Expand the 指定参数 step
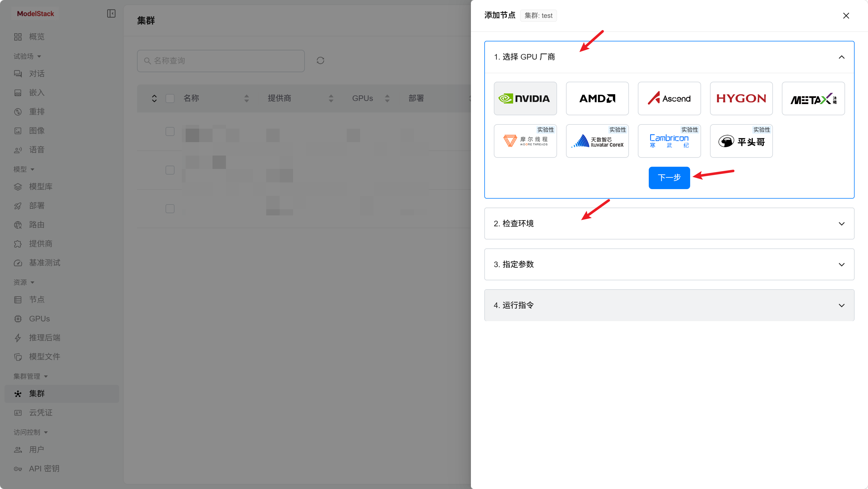 [669, 264]
